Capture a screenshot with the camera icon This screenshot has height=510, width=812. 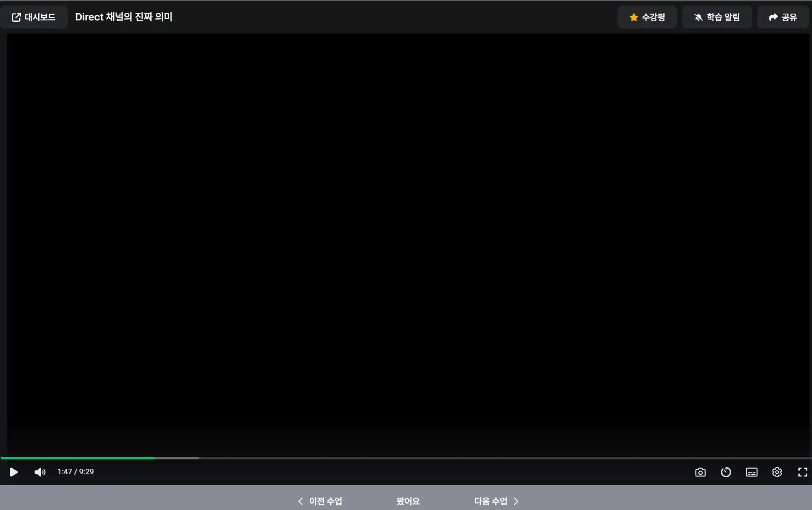(x=700, y=472)
